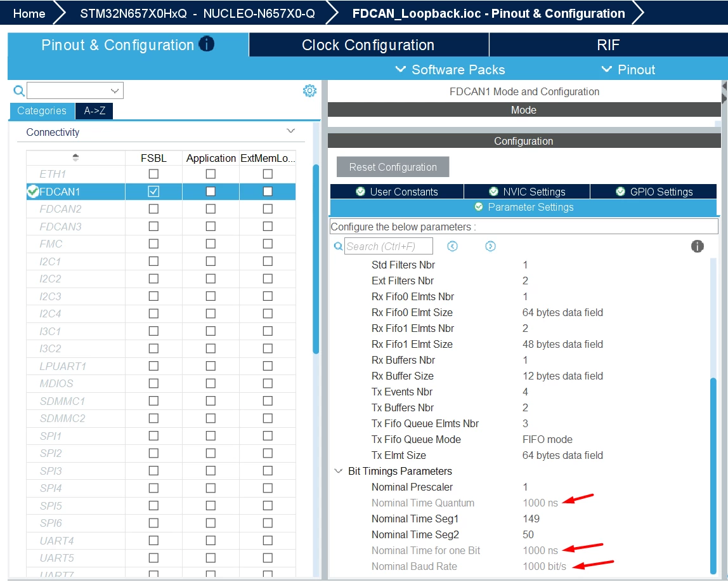Check the UART4 ExtMemLoader checkbox
Viewport: 728px width, 582px height.
pos(268,540)
